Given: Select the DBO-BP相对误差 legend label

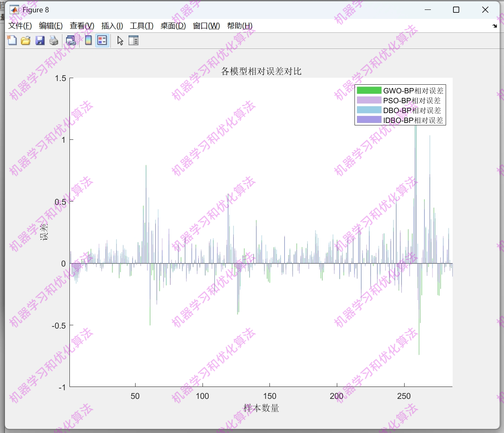Looking at the screenshot, I should point(412,111).
